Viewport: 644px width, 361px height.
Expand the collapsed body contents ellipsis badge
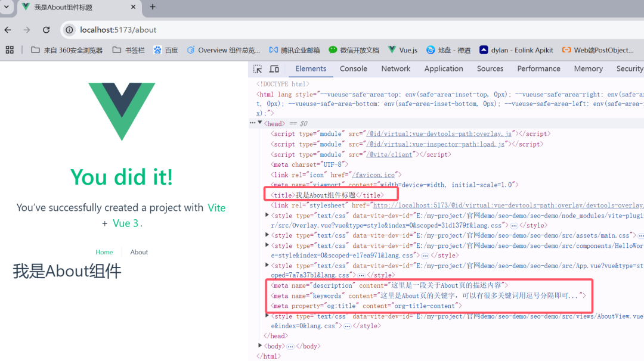click(x=290, y=347)
